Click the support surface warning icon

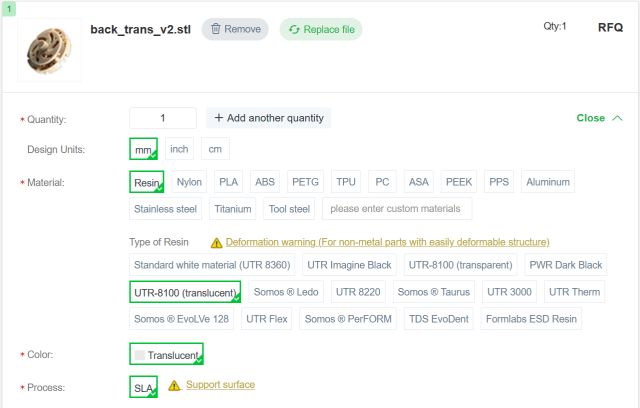point(174,385)
